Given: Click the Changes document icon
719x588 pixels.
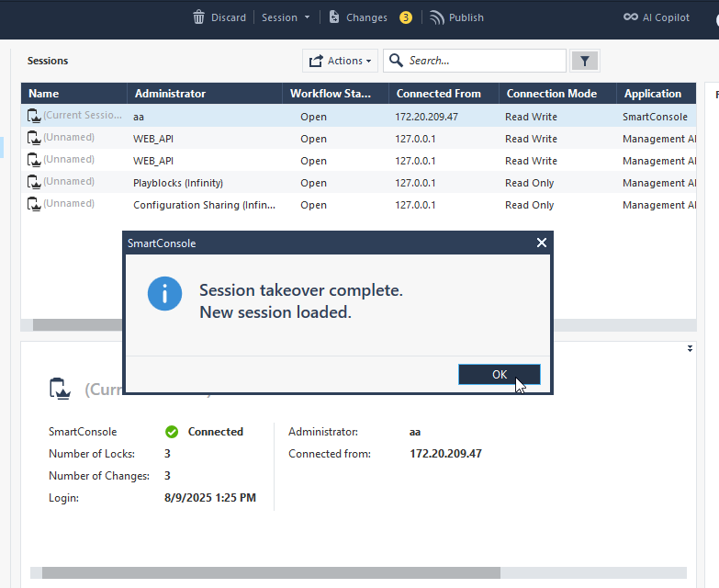Looking at the screenshot, I should click(x=334, y=17).
